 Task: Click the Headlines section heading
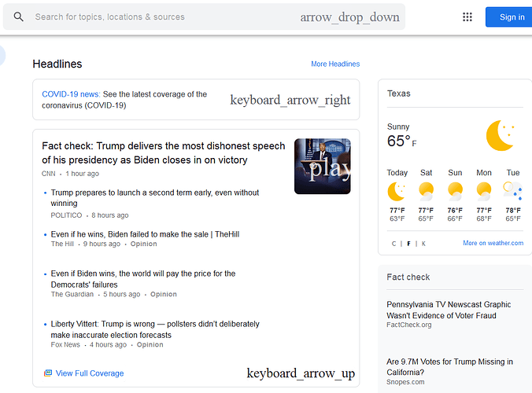coord(57,64)
